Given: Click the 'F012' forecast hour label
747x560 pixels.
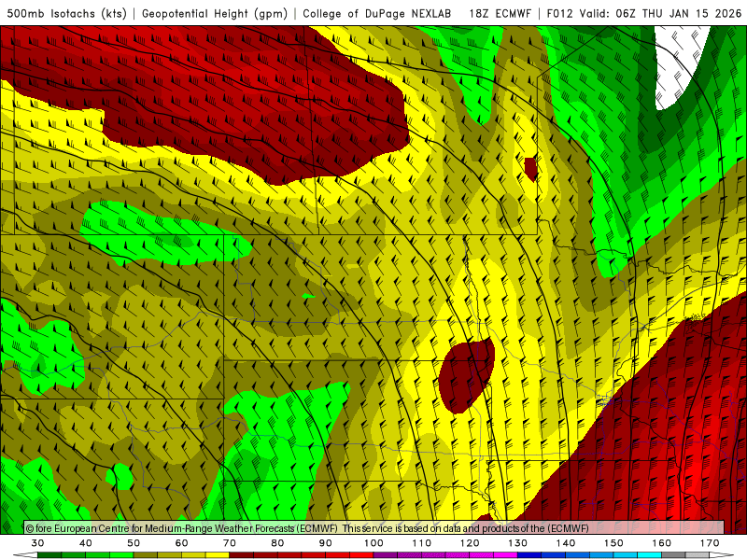Looking at the screenshot, I should point(559,13).
